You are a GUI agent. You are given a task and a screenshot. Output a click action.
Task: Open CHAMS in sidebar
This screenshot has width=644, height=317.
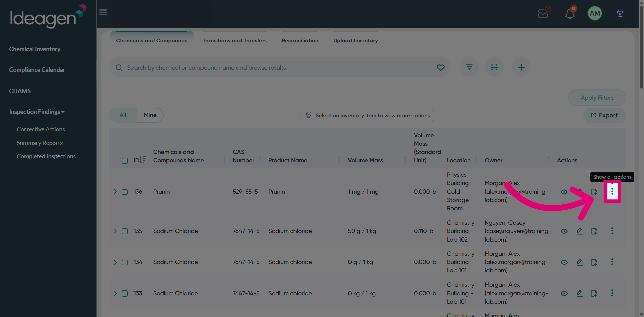(x=20, y=91)
